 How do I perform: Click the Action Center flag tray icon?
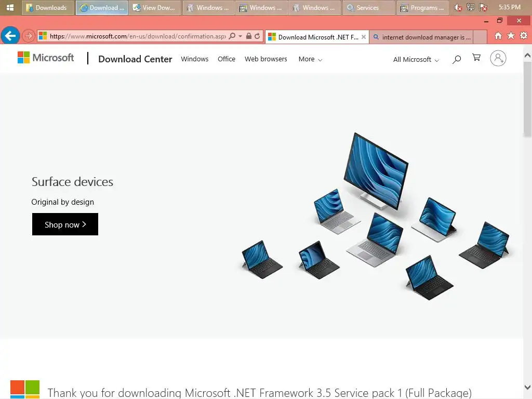coord(484,7)
